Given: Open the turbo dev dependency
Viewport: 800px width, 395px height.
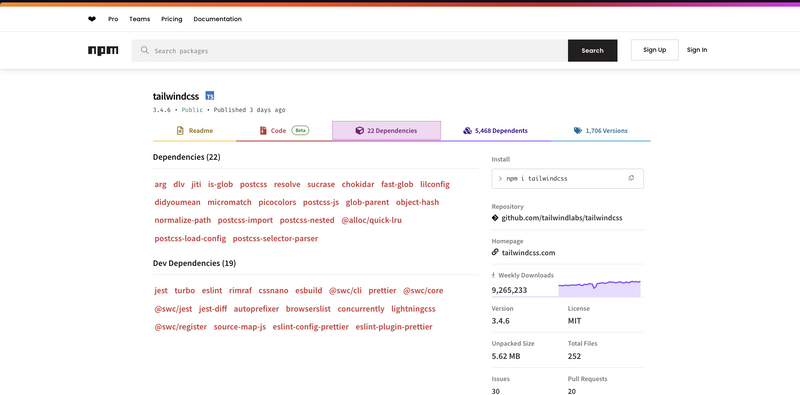Looking at the screenshot, I should click(185, 290).
